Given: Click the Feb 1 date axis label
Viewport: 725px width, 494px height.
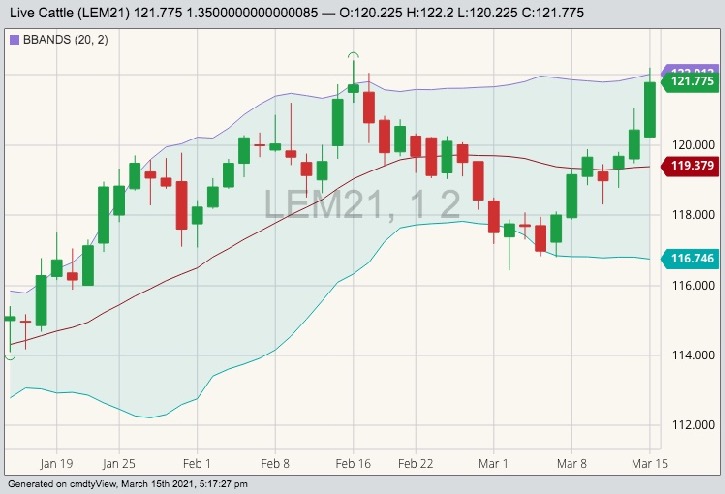Looking at the screenshot, I should pos(197,463).
